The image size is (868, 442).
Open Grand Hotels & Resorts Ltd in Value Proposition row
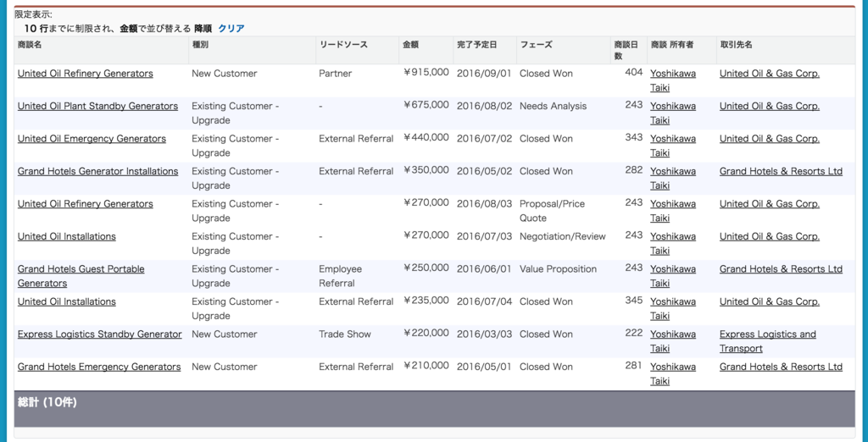(781, 269)
